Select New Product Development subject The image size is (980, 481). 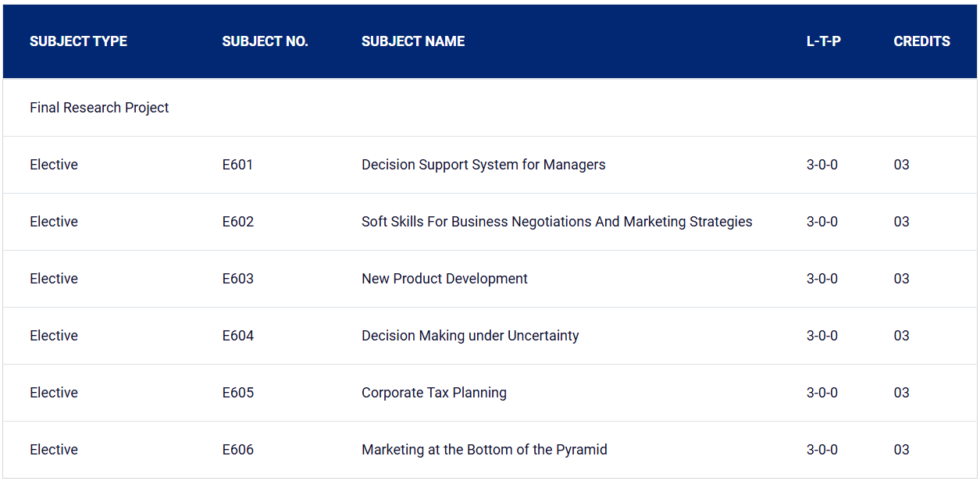(444, 279)
